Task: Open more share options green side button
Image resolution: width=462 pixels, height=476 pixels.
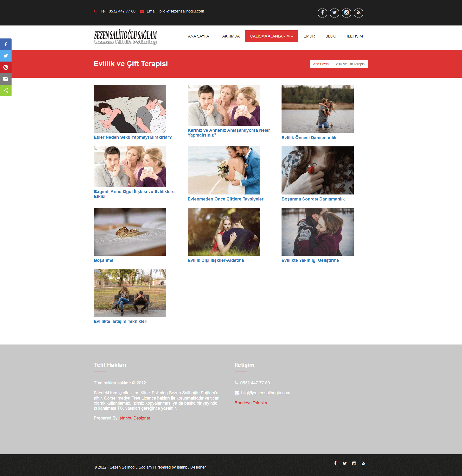Action: tap(6, 90)
